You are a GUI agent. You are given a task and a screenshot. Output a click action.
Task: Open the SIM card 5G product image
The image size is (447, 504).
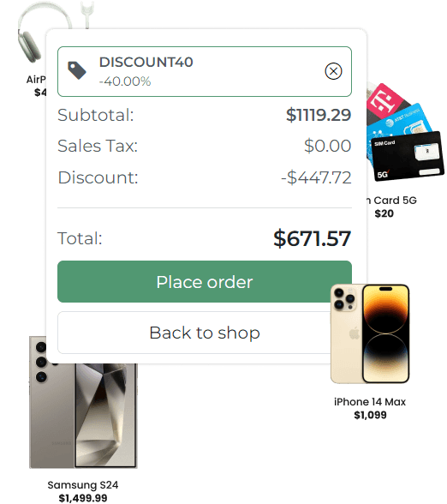(405, 132)
